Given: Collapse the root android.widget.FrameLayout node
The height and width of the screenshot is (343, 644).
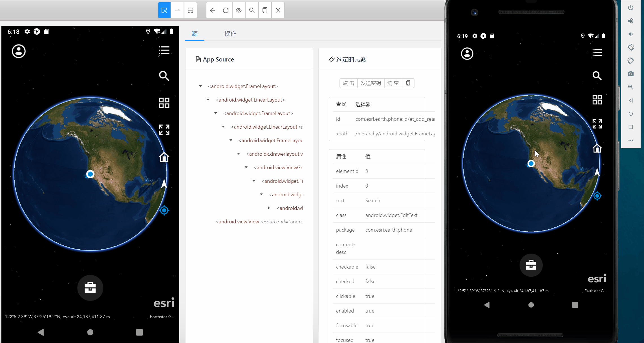Looking at the screenshot, I should (200, 86).
